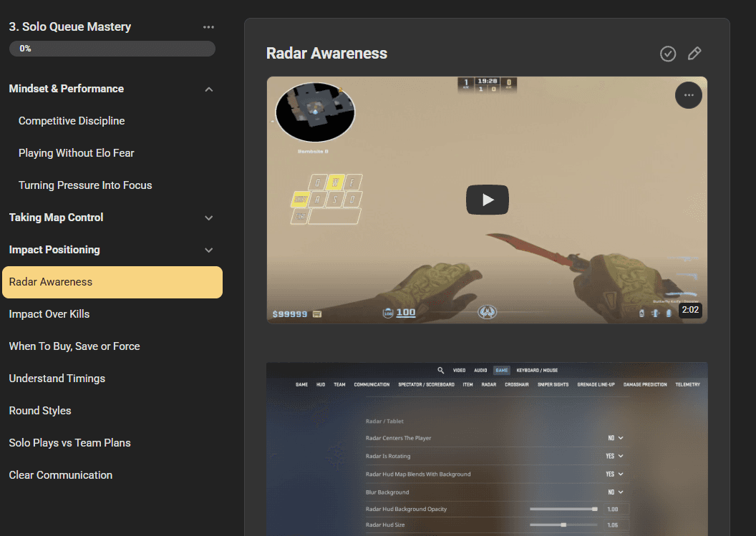
Task: Open Clear Communication lesson
Action: pyautogui.click(x=60, y=475)
